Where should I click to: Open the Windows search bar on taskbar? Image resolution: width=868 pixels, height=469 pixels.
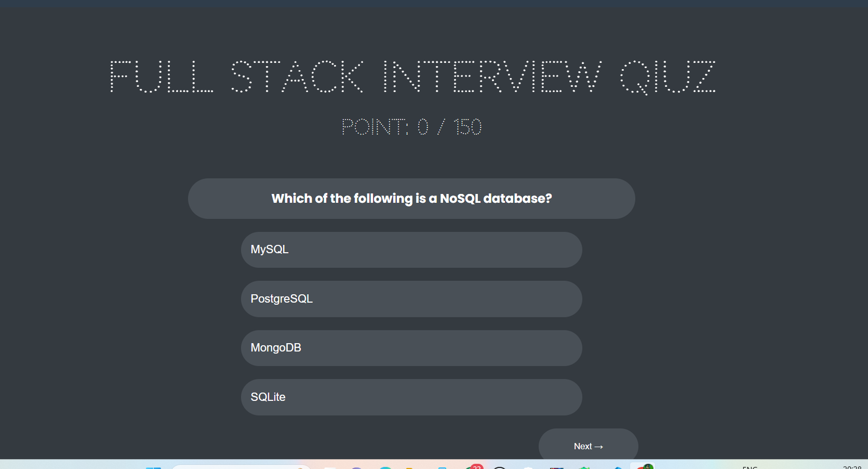(242, 466)
